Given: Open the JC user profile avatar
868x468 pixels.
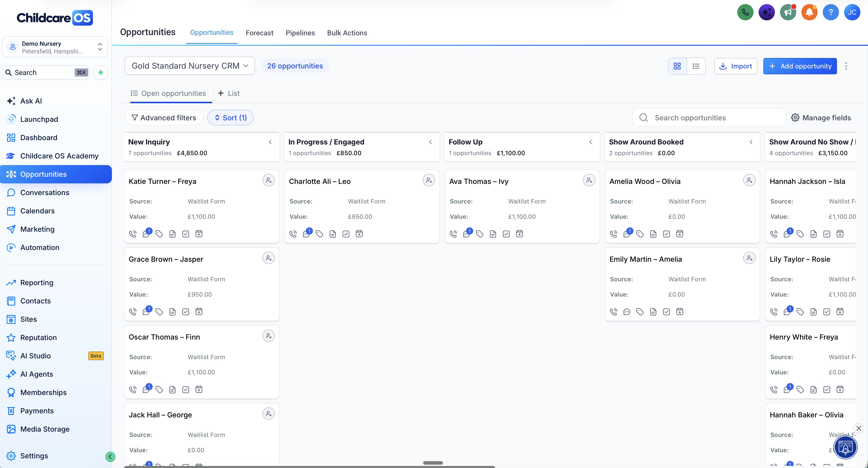Looking at the screenshot, I should 852,12.
